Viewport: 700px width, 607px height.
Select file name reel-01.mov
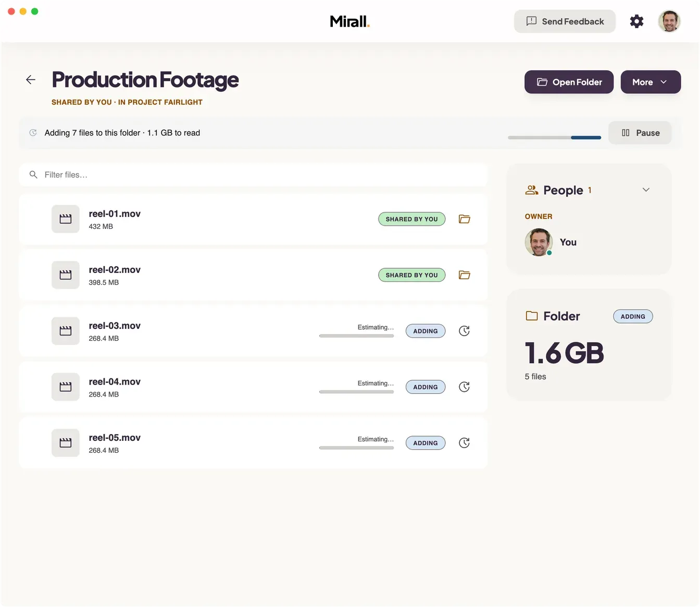point(115,214)
